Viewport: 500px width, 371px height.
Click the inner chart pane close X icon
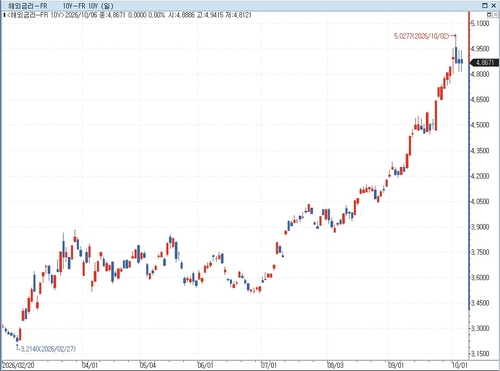(495, 15)
